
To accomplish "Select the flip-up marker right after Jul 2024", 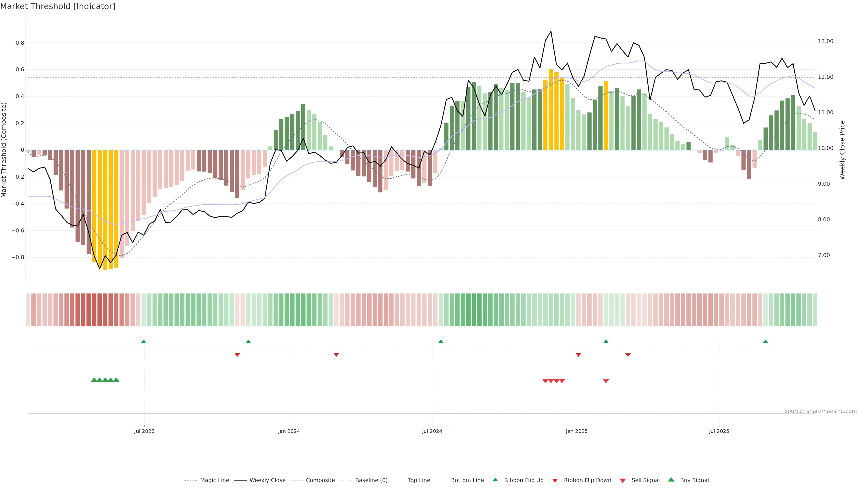I will [x=440, y=342].
